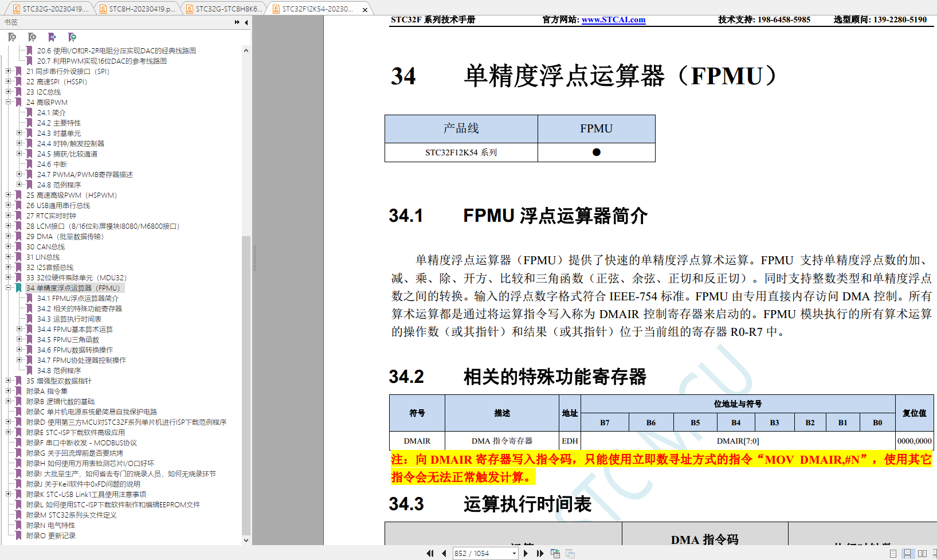Collapse bookmarks panel with left triangle
Viewport: 937px width, 560px height.
[246, 22]
